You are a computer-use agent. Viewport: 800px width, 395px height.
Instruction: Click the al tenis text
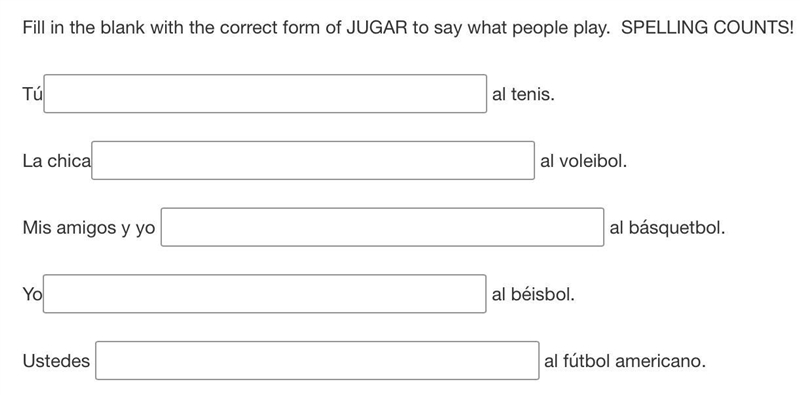point(523,94)
